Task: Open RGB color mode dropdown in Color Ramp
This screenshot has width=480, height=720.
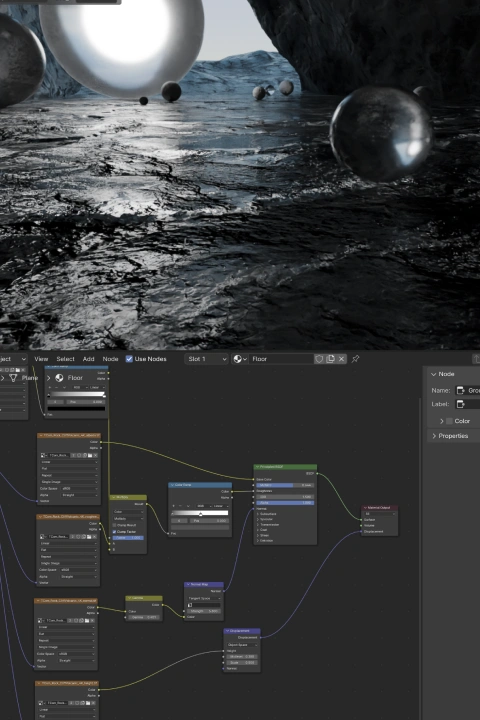Action: tap(203, 506)
